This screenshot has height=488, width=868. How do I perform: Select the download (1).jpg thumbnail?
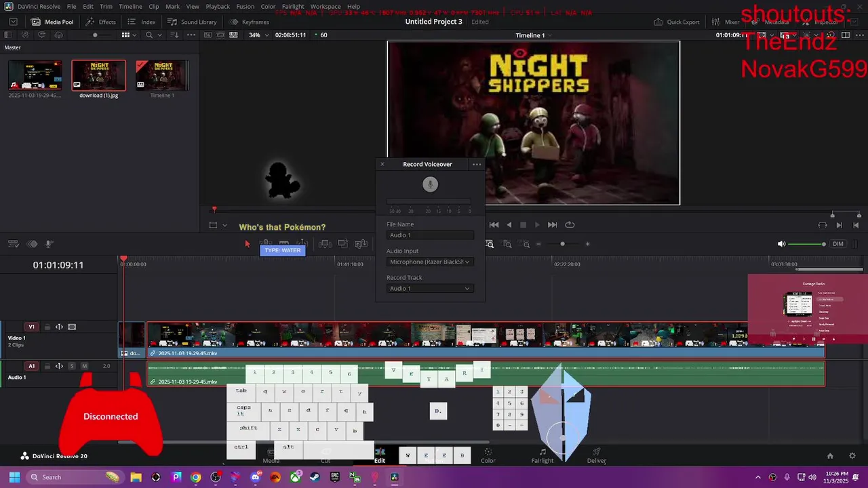[x=99, y=75]
